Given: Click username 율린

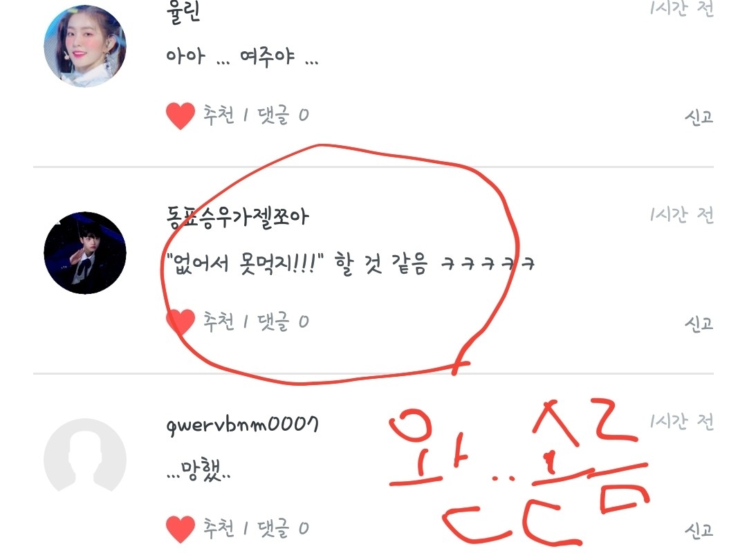Looking at the screenshot, I should tap(183, 13).
